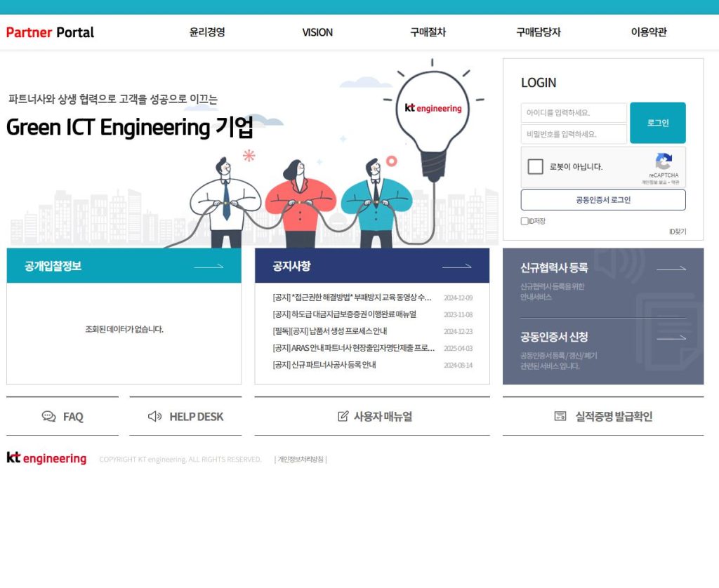Click the FAQ speech bubble icon
This screenshot has width=719, height=588.
[48, 417]
